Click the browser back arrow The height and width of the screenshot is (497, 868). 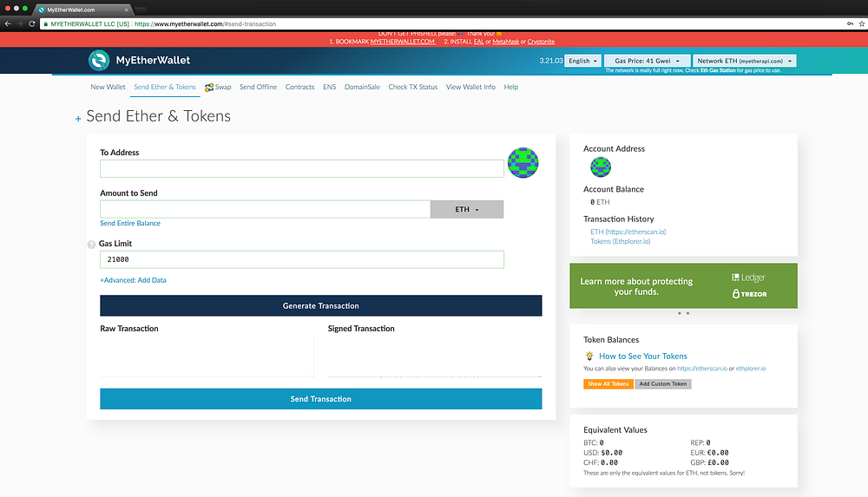pyautogui.click(x=8, y=23)
